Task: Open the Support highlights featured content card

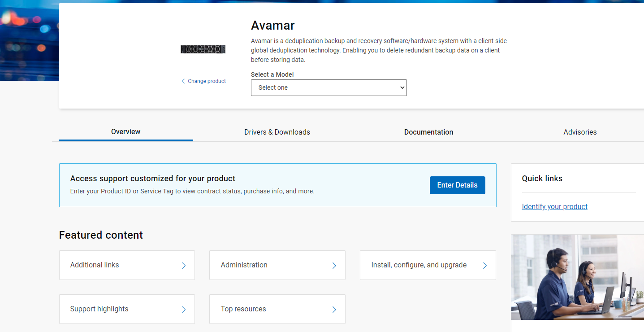Action: point(127,309)
